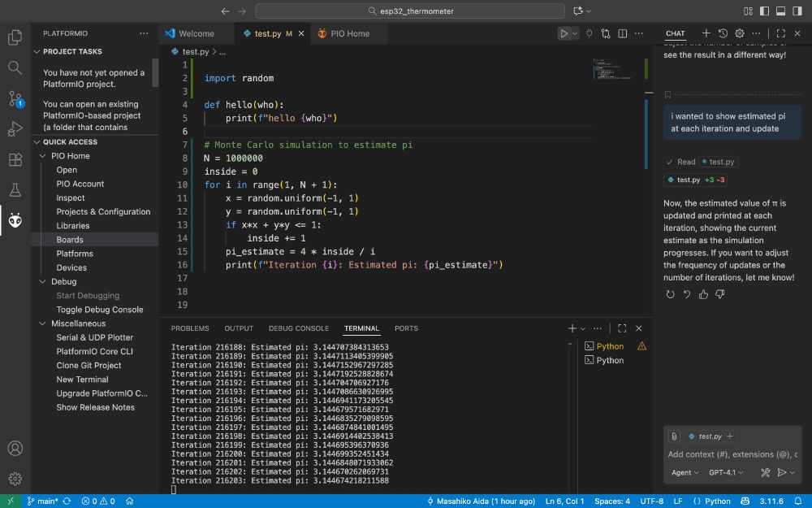Switch to the Debug Console panel tab
Viewport: 812px width, 508px height.
point(298,328)
